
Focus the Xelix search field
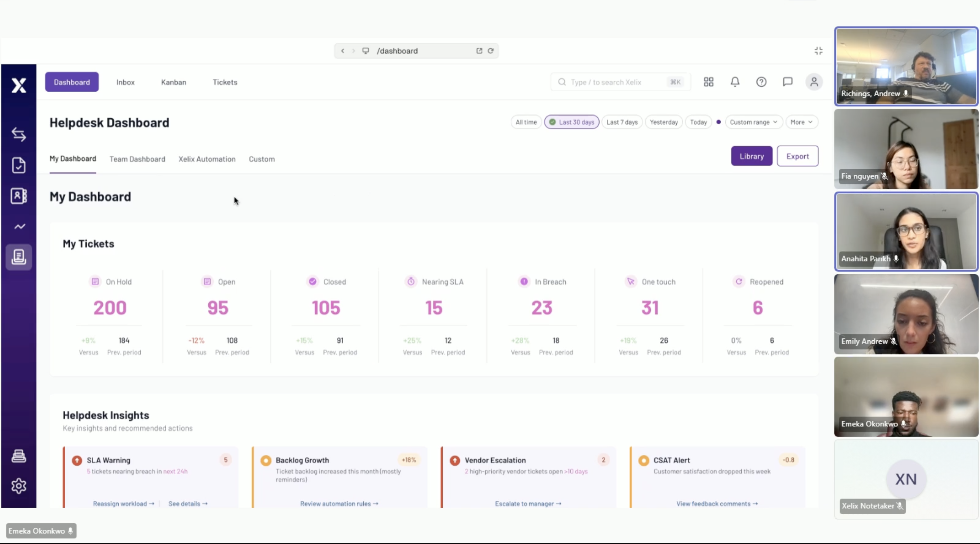click(x=621, y=82)
